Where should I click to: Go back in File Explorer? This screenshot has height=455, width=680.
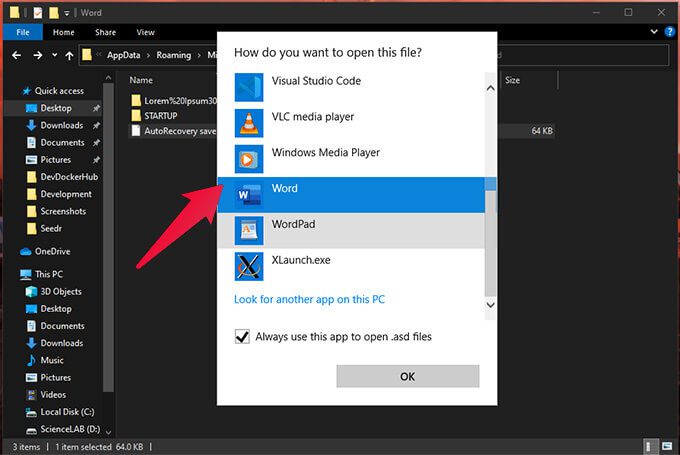pos(16,55)
